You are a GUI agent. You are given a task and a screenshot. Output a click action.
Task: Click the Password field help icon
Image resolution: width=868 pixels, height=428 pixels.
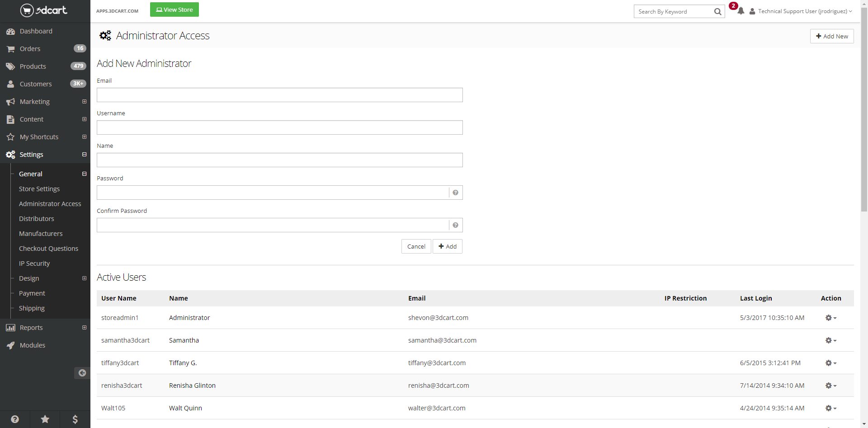pyautogui.click(x=455, y=193)
